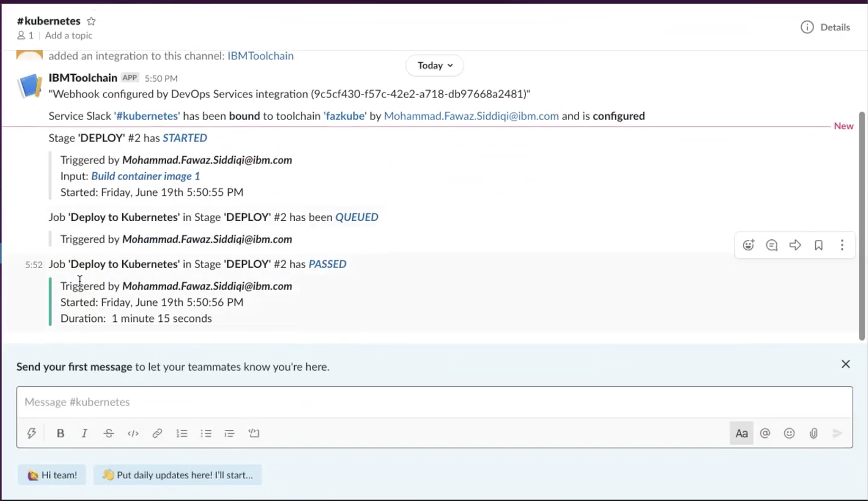Choose the 'Hi team!' suggested message

pos(52,475)
